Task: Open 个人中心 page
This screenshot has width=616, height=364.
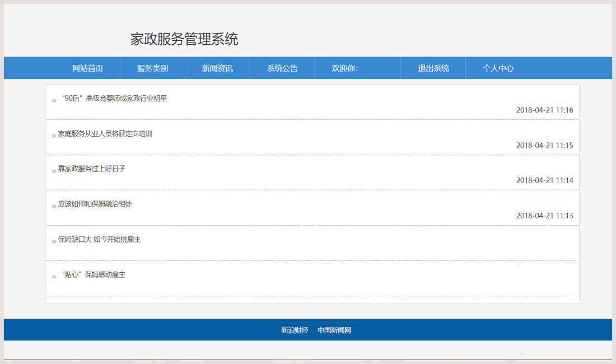Action: (498, 68)
